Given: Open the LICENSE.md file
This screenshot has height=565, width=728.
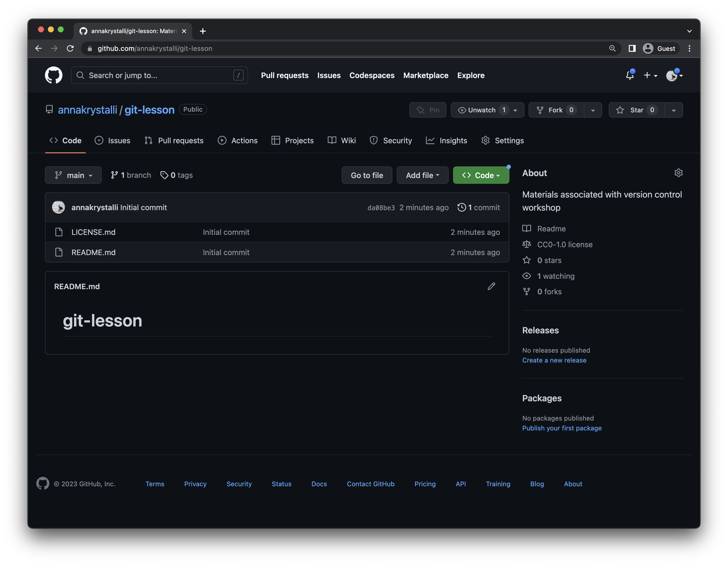Looking at the screenshot, I should pyautogui.click(x=93, y=232).
